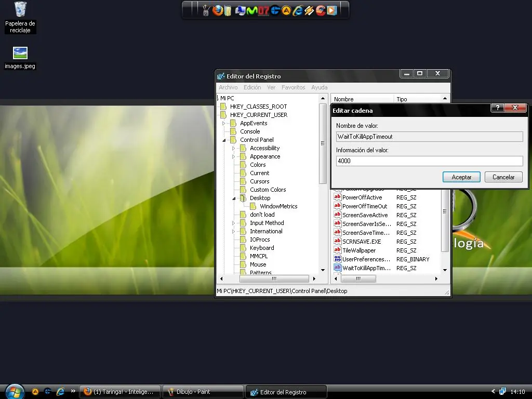Select HKEY_CLASSES_ROOT in the tree

(x=258, y=107)
